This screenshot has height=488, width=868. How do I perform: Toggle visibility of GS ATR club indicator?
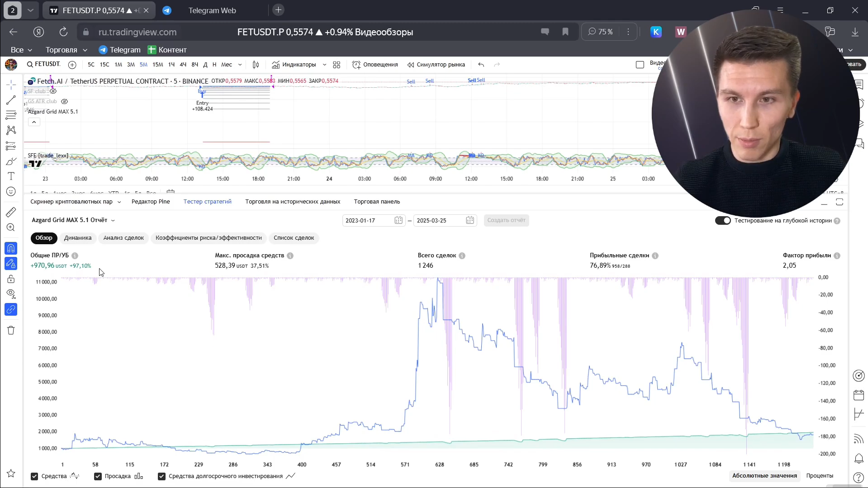tap(64, 101)
